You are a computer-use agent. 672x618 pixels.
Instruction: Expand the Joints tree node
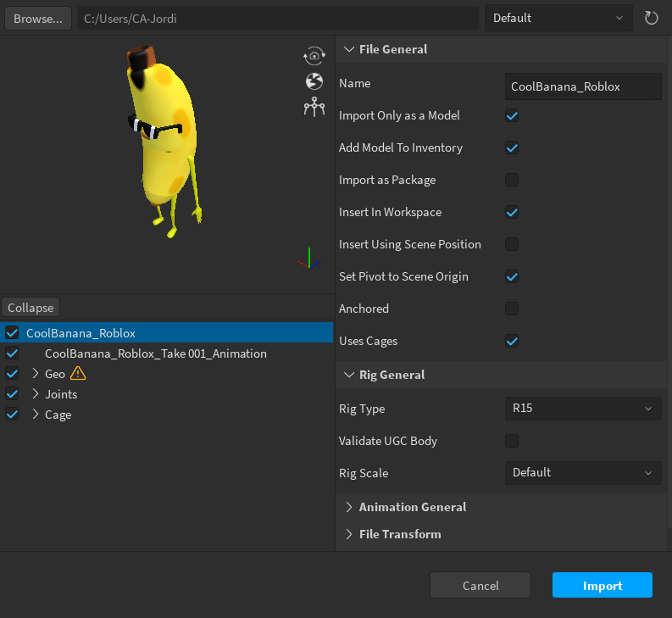[36, 393]
